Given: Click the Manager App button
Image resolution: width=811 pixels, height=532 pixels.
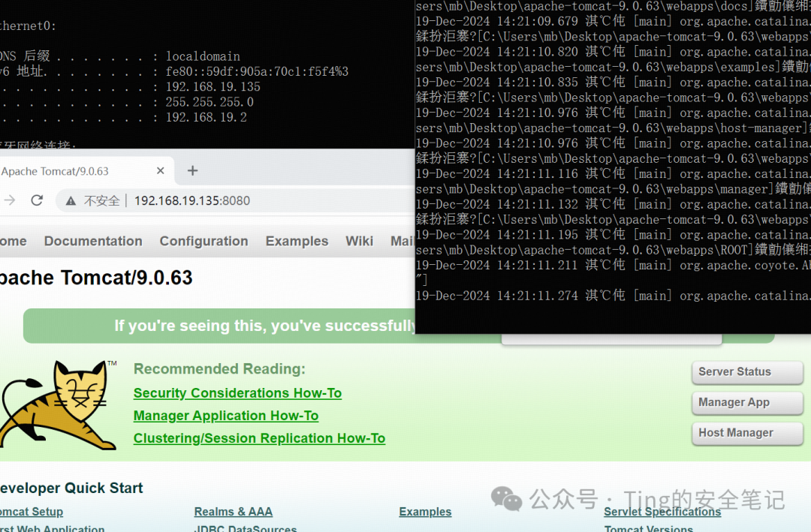Looking at the screenshot, I should (x=747, y=403).
